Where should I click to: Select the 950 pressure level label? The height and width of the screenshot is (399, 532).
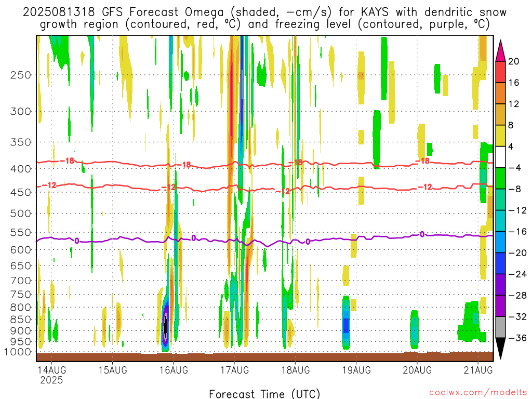point(21,342)
